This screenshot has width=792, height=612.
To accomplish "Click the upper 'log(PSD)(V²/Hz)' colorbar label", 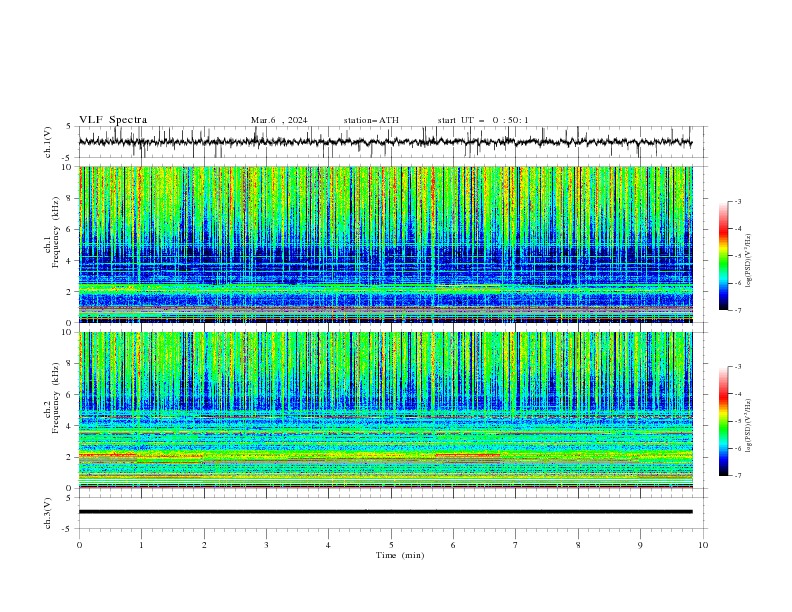I will pyautogui.click(x=748, y=261).
